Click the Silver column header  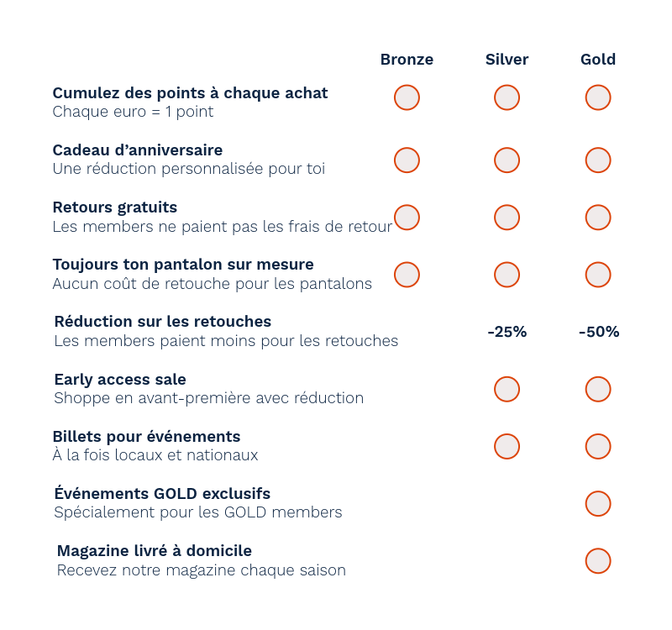(507, 60)
